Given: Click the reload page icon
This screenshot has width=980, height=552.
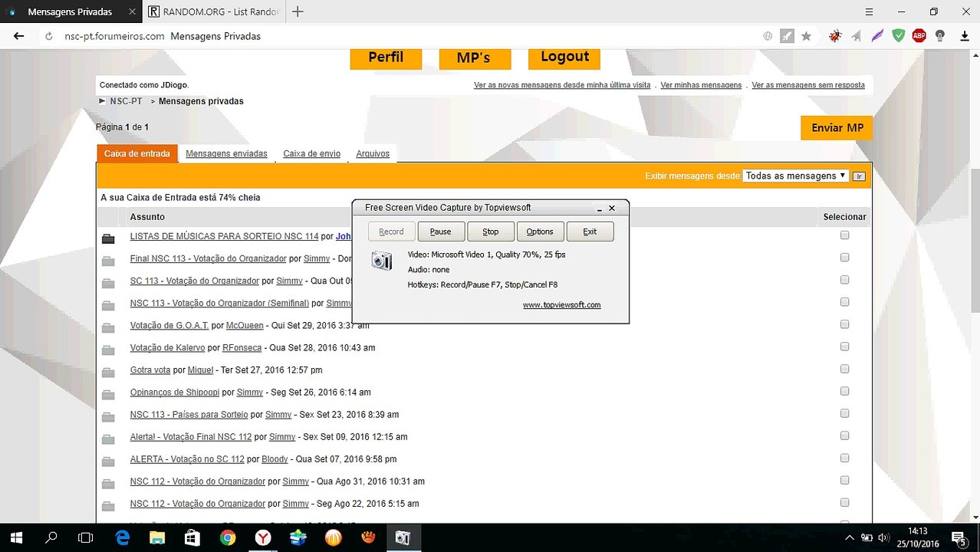Looking at the screenshot, I should click(x=49, y=36).
